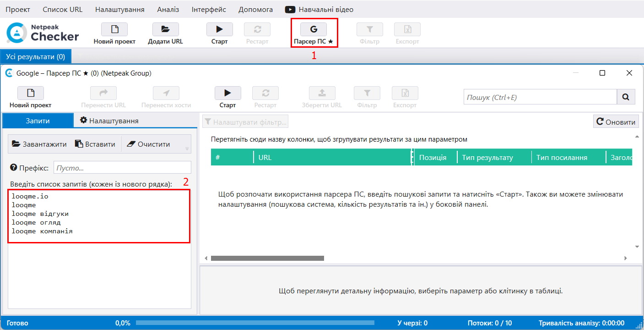This screenshot has height=330, width=644.
Task: Open the Список URL menu
Action: pos(63,9)
